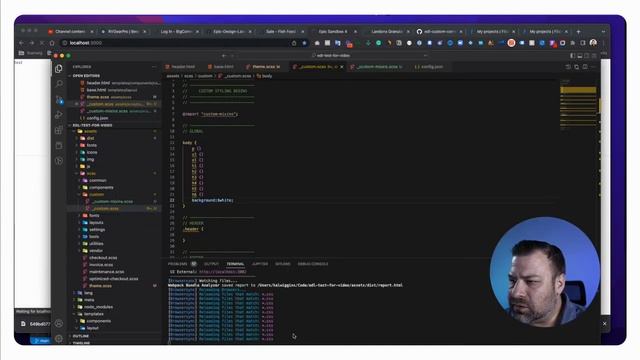Click the body breadcrumb segment
Image resolution: width=640 pixels, height=360 pixels.
coord(264,76)
